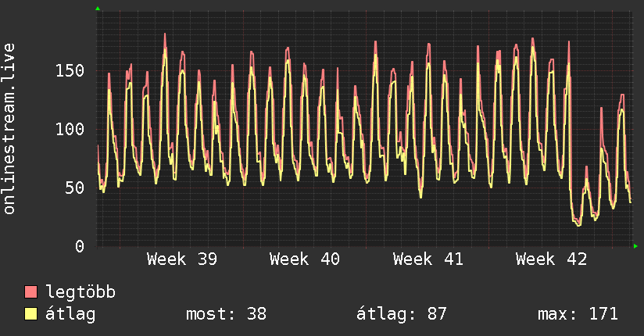The image size is (644, 336).
Task: Click the pink legtöbb legend swatch
Action: [x=30, y=291]
